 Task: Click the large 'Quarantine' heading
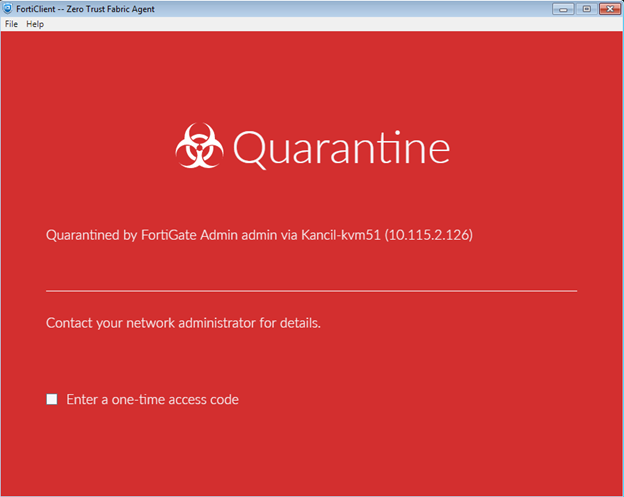tap(341, 148)
